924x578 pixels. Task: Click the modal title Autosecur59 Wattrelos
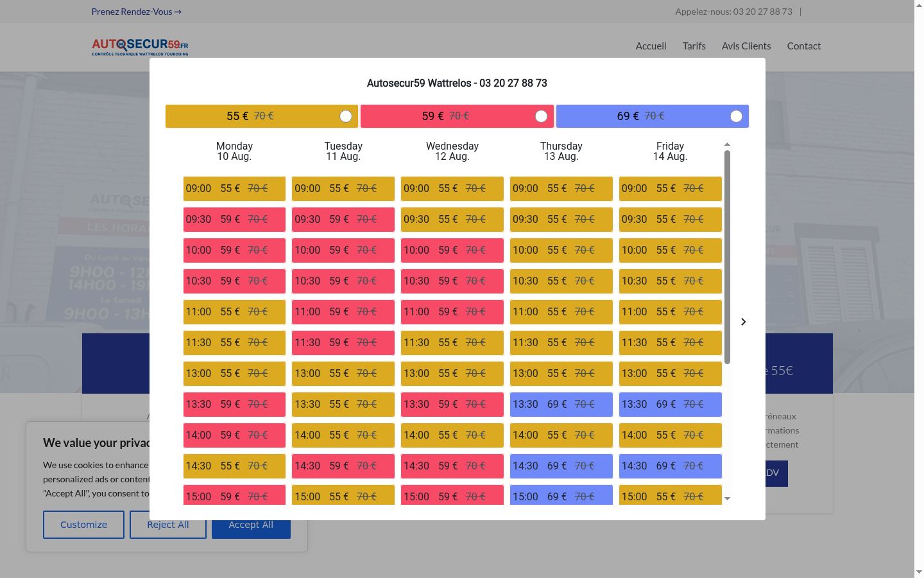pos(457,83)
